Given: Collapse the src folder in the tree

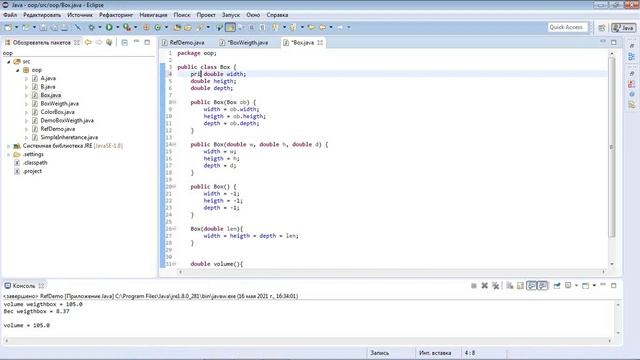Looking at the screenshot, I should point(9,62).
